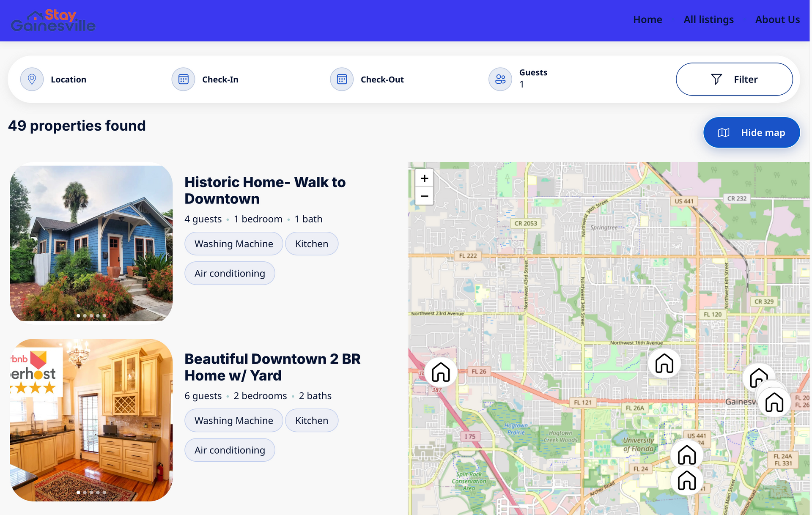Select house marker near FL 26 and I-75
Screen dimensions: 812x515
(441, 372)
